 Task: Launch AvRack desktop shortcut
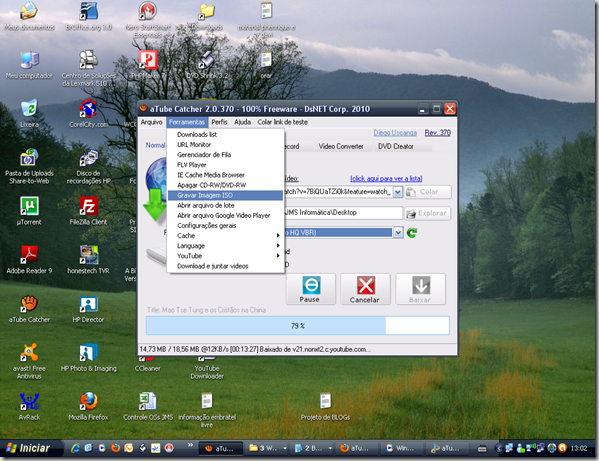pyautogui.click(x=29, y=406)
